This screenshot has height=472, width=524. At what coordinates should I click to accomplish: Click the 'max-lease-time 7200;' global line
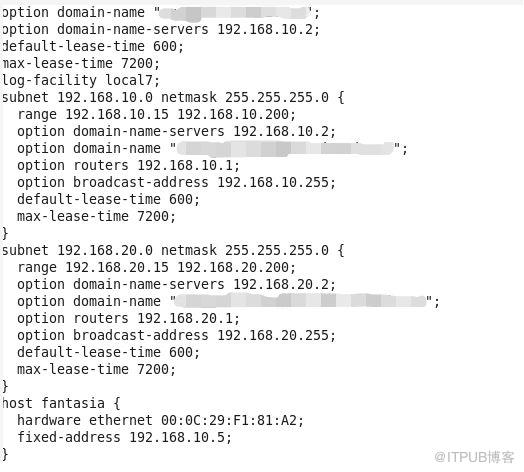(x=81, y=64)
